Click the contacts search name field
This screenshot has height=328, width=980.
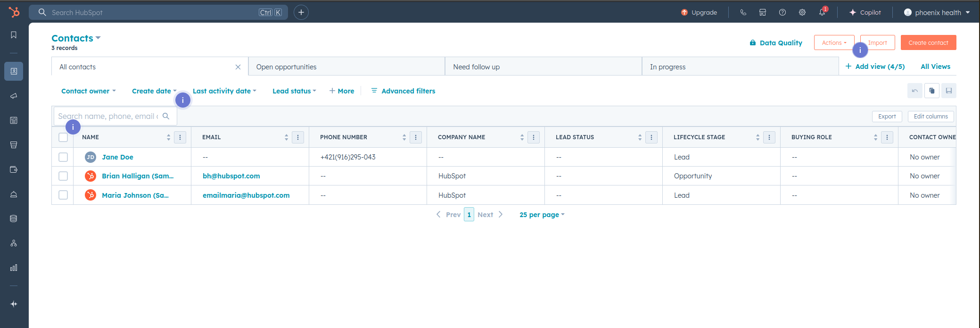[108, 116]
